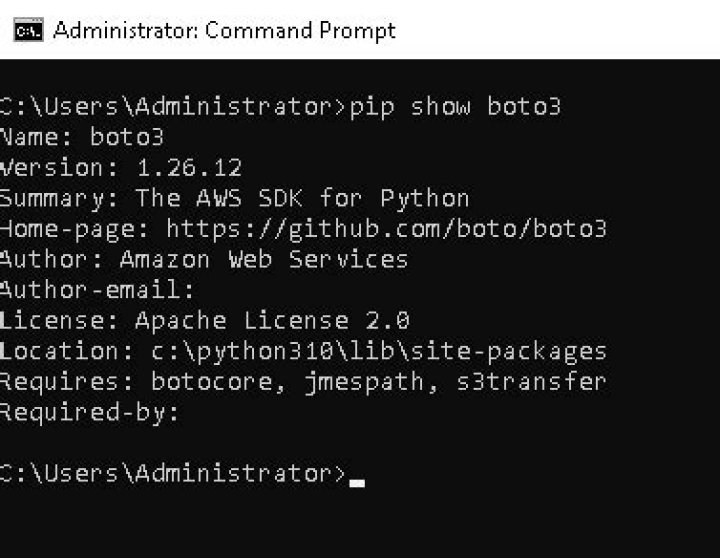Click the blinking cursor at the last prompt
720x558 pixels.
(x=357, y=481)
